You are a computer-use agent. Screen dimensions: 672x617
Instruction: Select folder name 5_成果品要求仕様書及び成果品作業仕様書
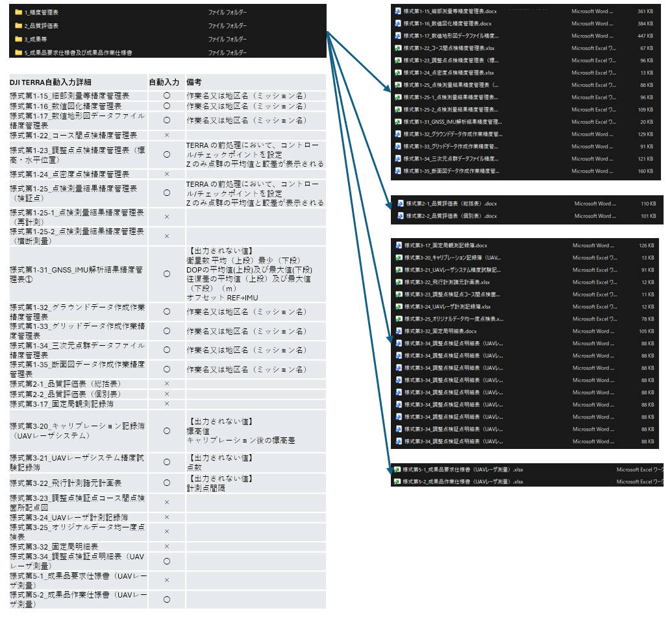(79, 53)
